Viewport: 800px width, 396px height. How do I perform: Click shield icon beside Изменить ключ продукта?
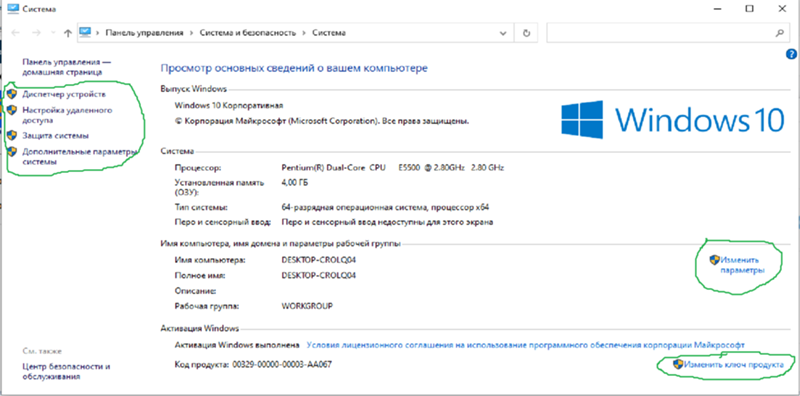point(678,364)
